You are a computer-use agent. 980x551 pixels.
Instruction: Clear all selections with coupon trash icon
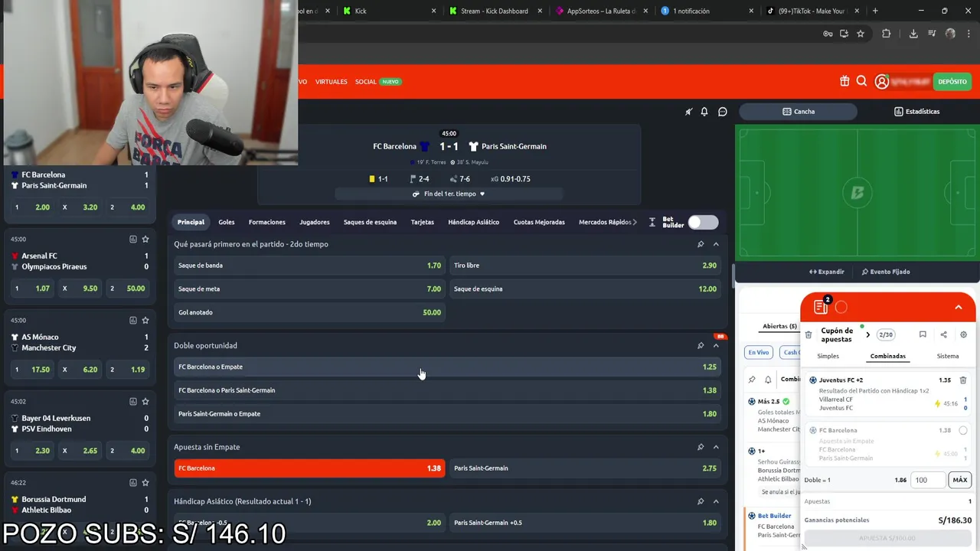click(x=808, y=334)
